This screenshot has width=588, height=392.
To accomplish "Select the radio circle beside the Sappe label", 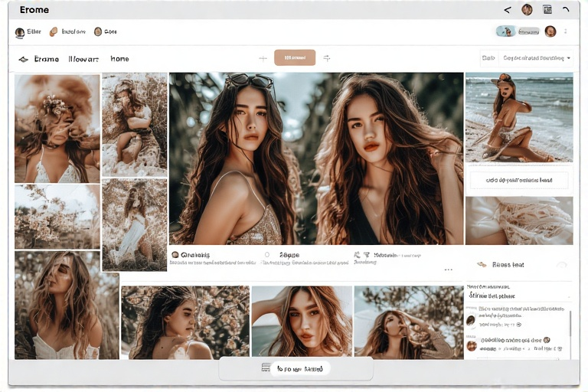I will 266,255.
